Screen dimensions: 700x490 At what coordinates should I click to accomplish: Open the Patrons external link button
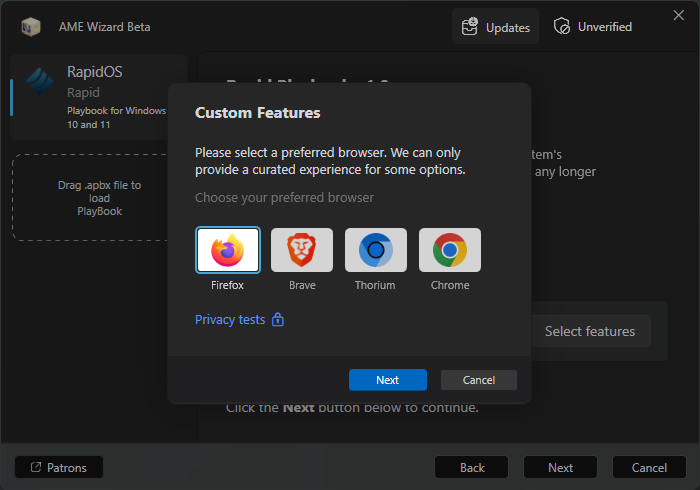pos(59,467)
